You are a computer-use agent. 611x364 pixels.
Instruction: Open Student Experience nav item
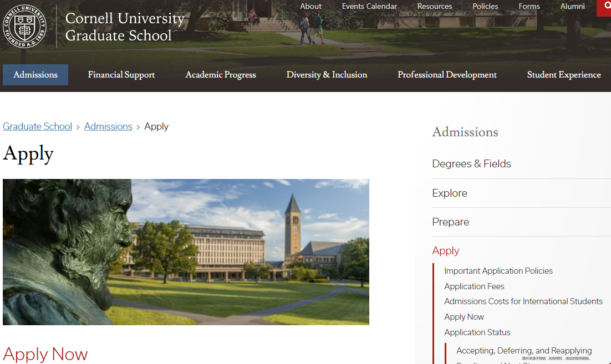coord(564,75)
